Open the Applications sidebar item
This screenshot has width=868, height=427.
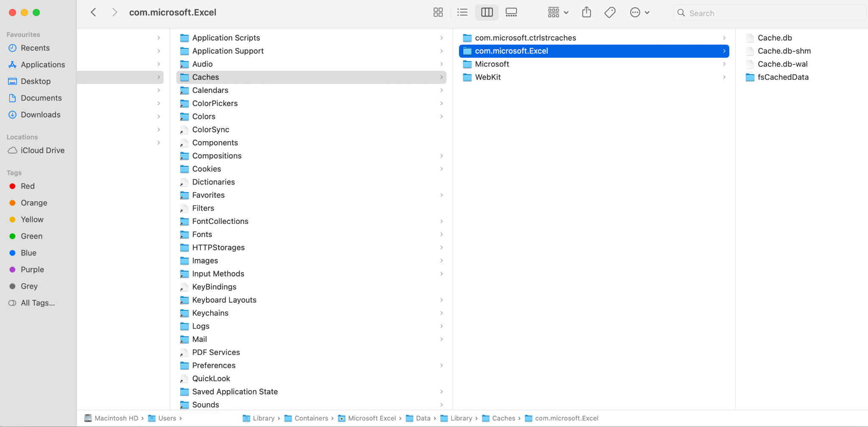click(43, 64)
